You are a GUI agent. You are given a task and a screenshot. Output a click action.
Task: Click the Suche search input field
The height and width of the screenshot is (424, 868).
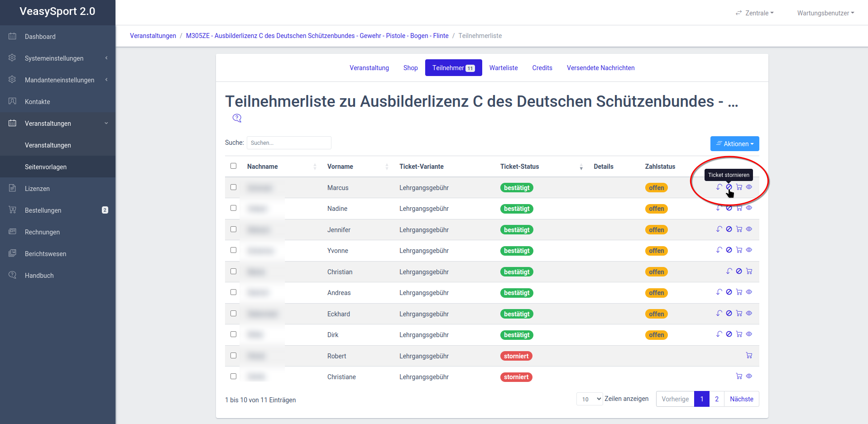289,143
